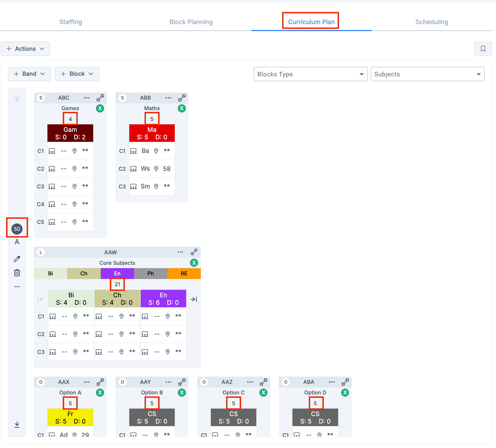The height and width of the screenshot is (448, 496).
Task: Click the 21 value box in AAW
Action: [x=117, y=284]
